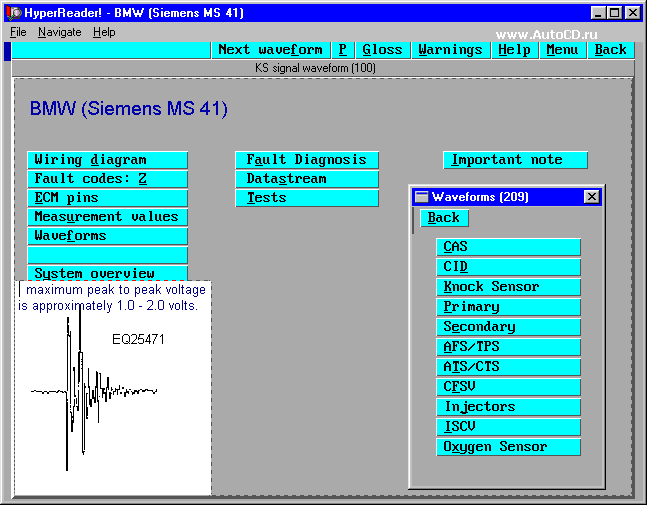Select ATS/CTS waveform

point(508,367)
